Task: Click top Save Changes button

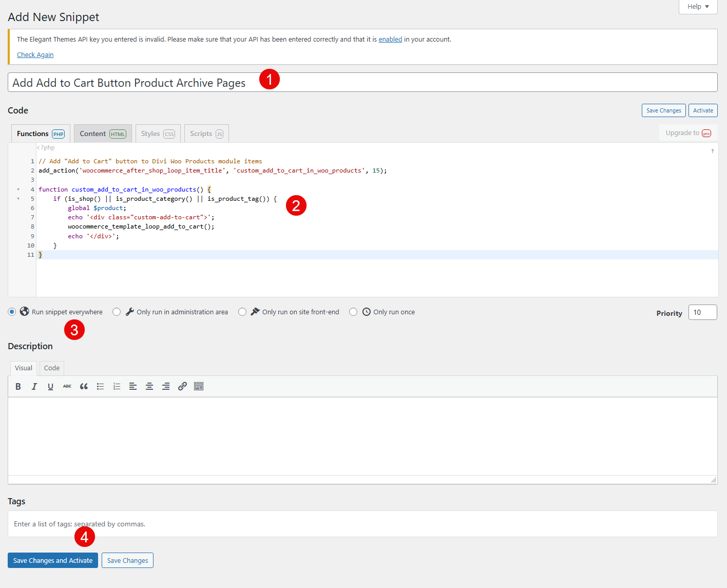Action: point(663,110)
